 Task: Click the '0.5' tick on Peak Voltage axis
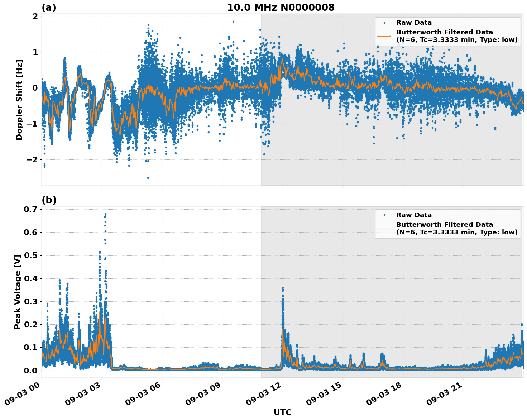click(31, 256)
